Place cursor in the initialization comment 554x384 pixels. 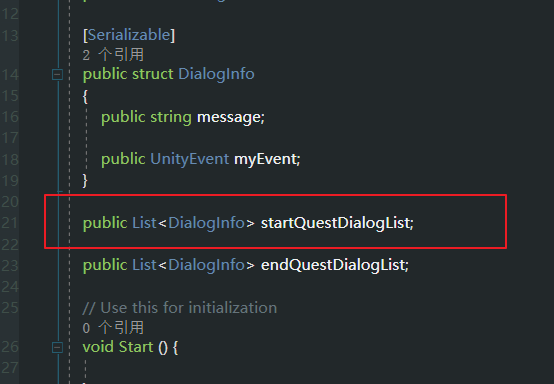coord(179,308)
